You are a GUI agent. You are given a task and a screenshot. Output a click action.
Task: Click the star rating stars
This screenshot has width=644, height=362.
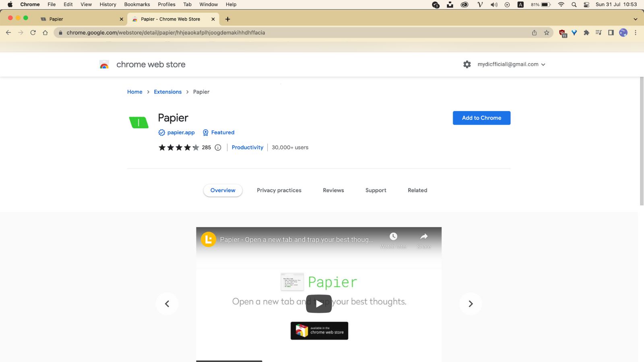179,148
